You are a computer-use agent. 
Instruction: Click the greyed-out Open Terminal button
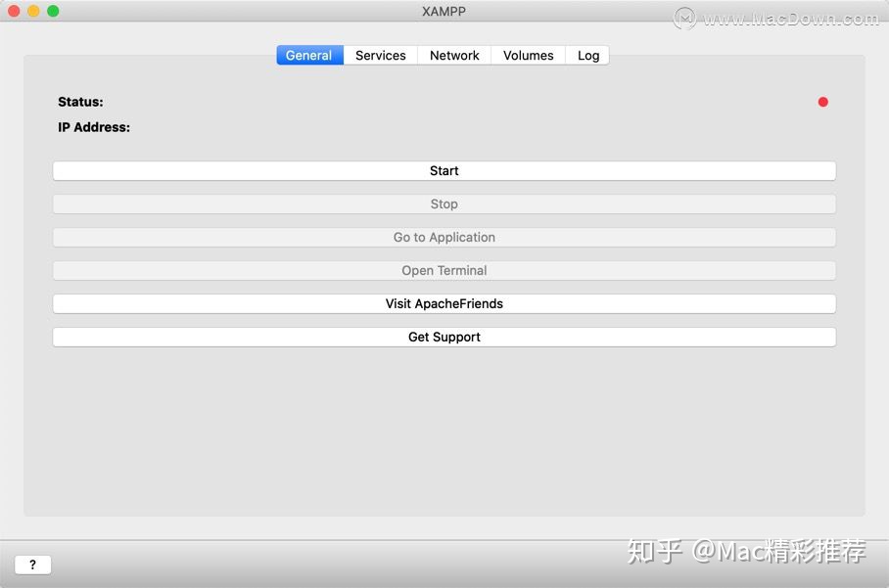point(444,271)
